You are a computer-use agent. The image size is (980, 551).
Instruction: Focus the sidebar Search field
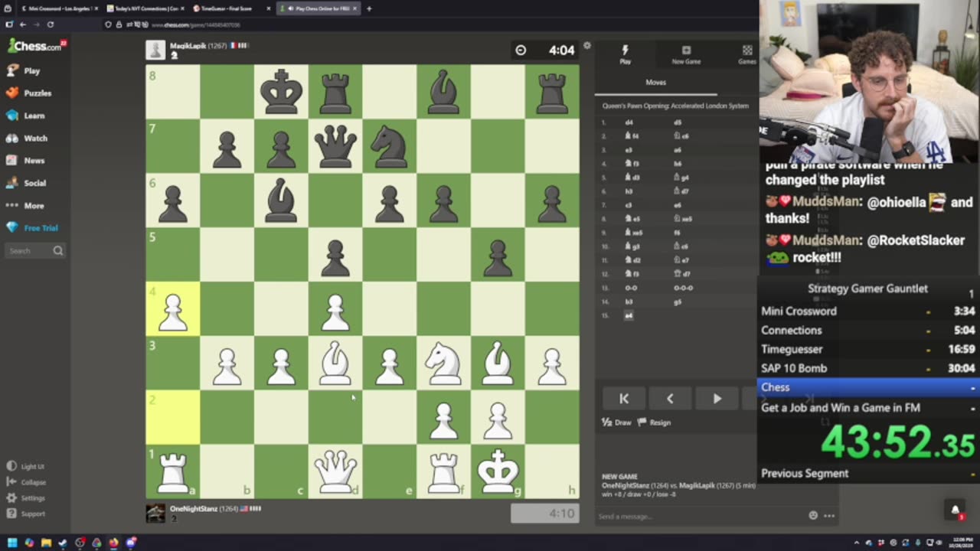34,251
